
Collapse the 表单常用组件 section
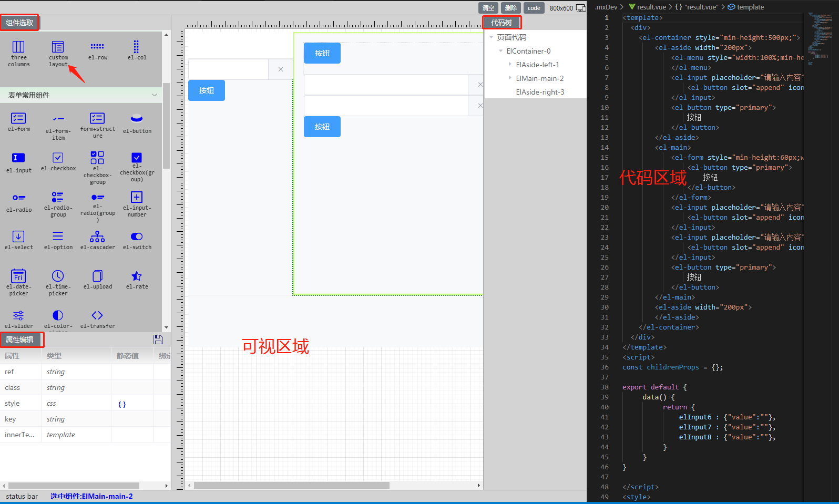tap(155, 95)
